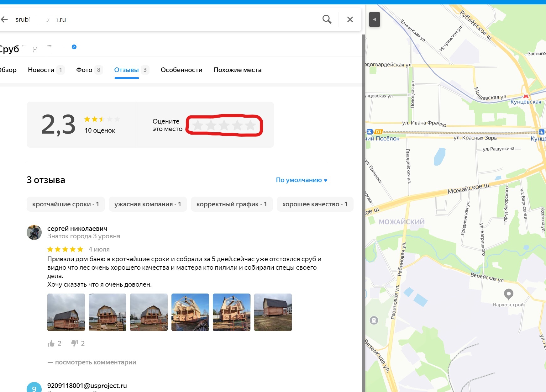Click the magnifier search icon

pyautogui.click(x=327, y=19)
